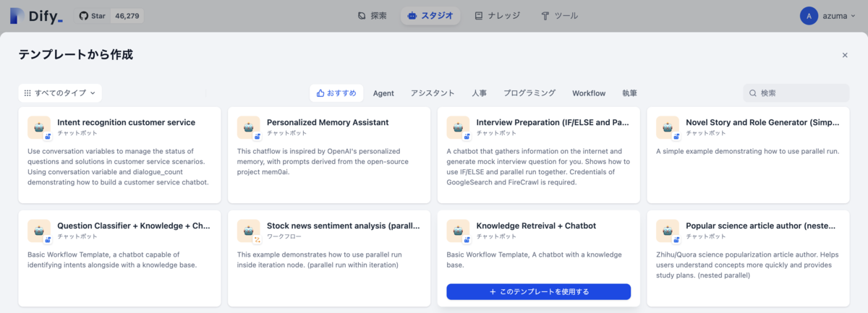
Task: Click chatbot badge on Personalized Memory icon
Action: point(257,136)
